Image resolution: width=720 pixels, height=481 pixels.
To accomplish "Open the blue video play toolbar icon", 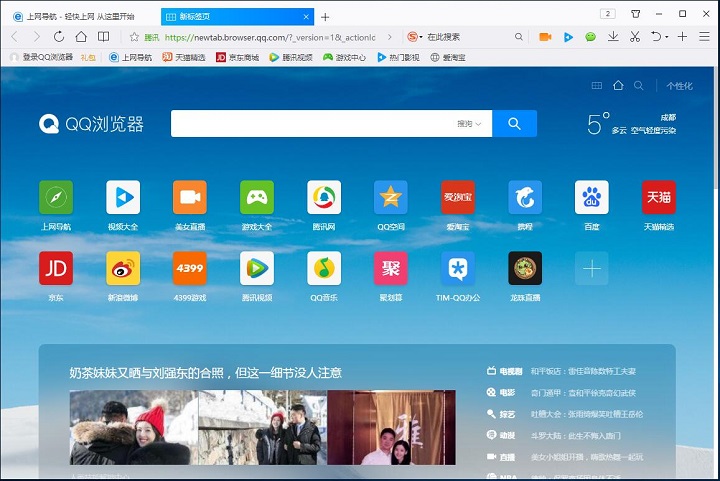I will point(568,37).
